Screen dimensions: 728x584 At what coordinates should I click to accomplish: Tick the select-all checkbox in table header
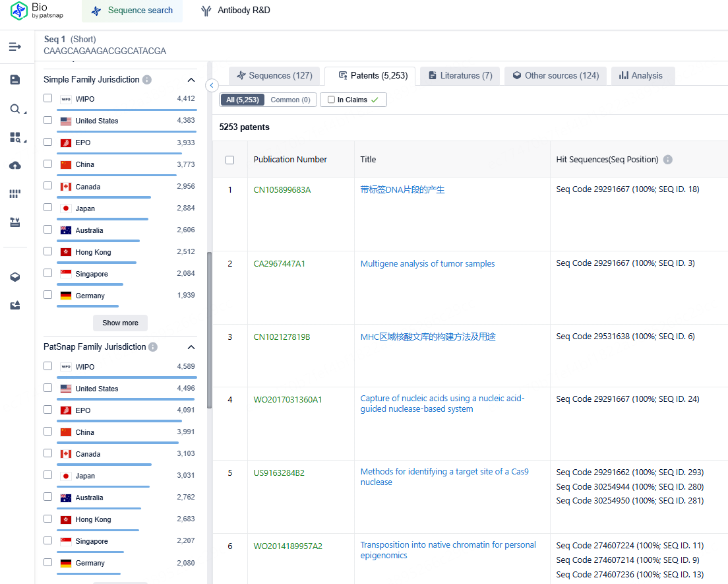pos(230,160)
